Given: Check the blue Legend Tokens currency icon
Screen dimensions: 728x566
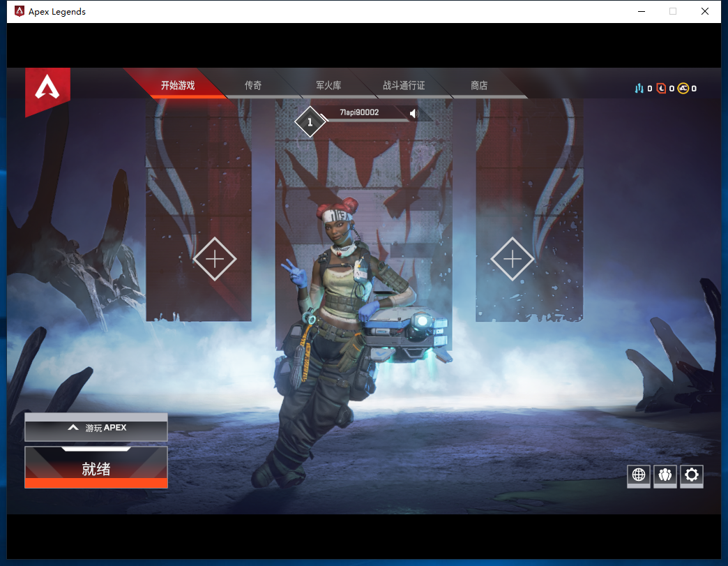Looking at the screenshot, I should 639,89.
